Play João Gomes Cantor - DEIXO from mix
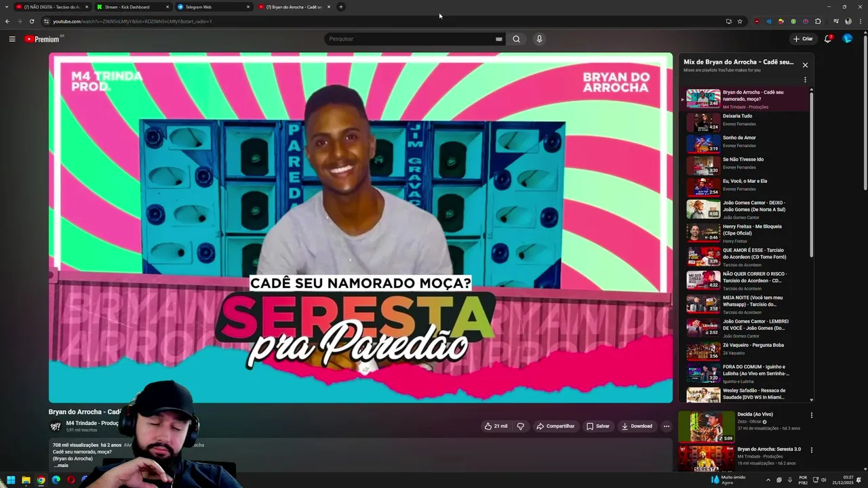The width and height of the screenshot is (868, 488). coord(746,209)
